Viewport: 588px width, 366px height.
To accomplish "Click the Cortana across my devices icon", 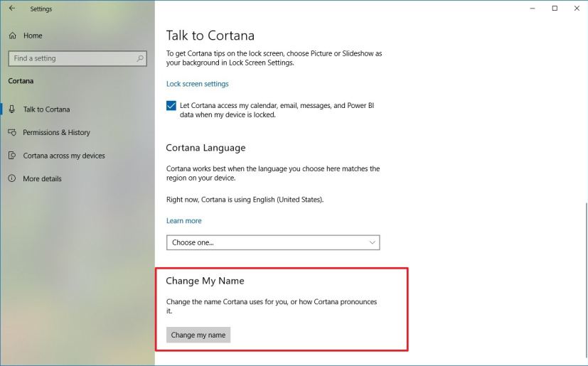I will pyautogui.click(x=11, y=156).
